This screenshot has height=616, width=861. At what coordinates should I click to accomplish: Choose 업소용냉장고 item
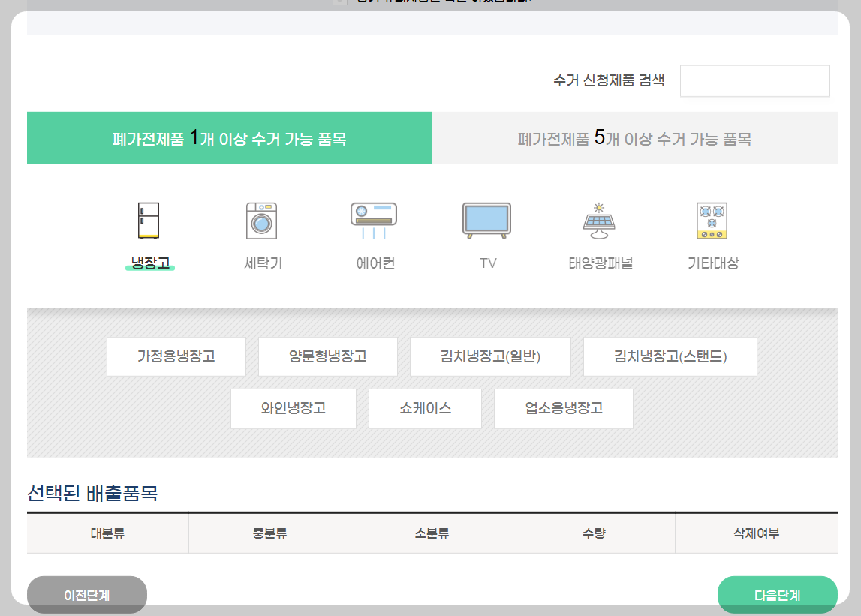564,408
